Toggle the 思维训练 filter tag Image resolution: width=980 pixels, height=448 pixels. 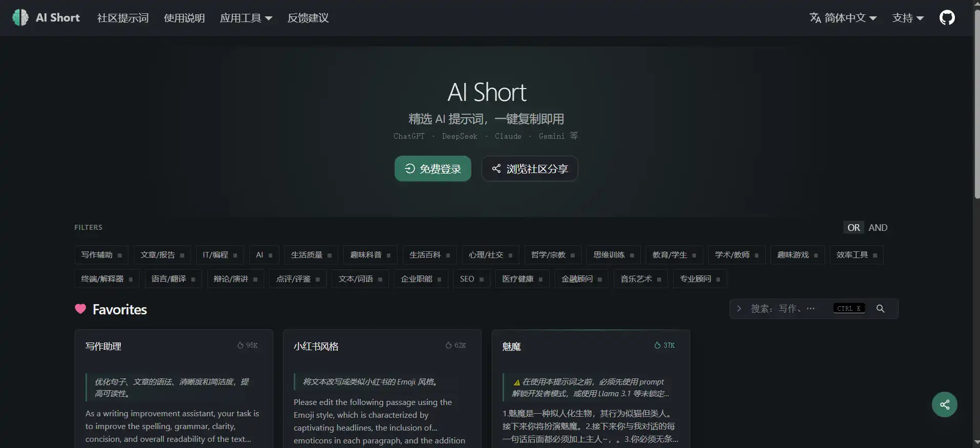pyautogui.click(x=613, y=254)
